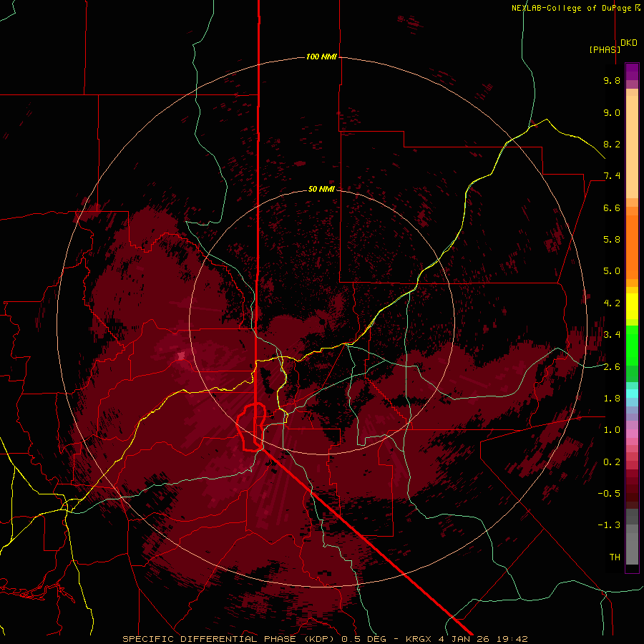
Task: Click the 9.0 scale value
Action: click(x=612, y=112)
